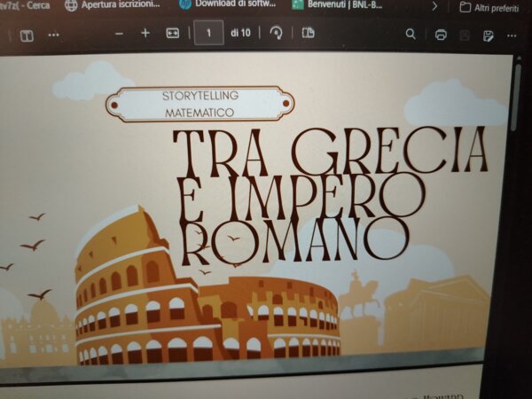Open the 'Benvenuti | BNL-B...' bookmark
532x399 pixels.
(x=337, y=4)
